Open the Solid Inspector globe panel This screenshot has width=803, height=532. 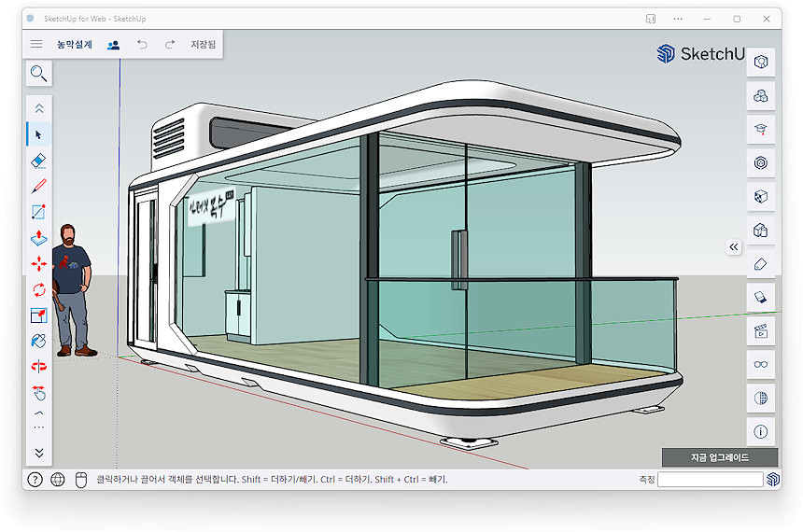coord(760,399)
